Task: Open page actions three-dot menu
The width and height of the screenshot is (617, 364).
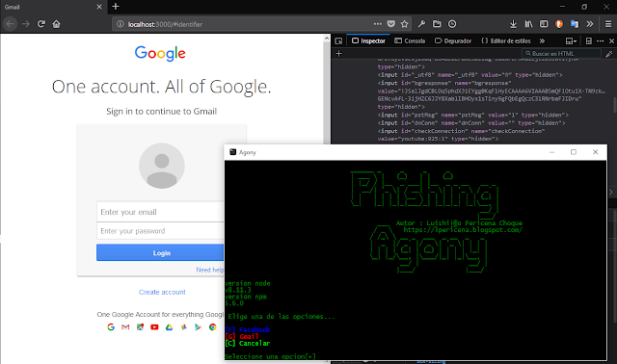Action: coord(377,24)
